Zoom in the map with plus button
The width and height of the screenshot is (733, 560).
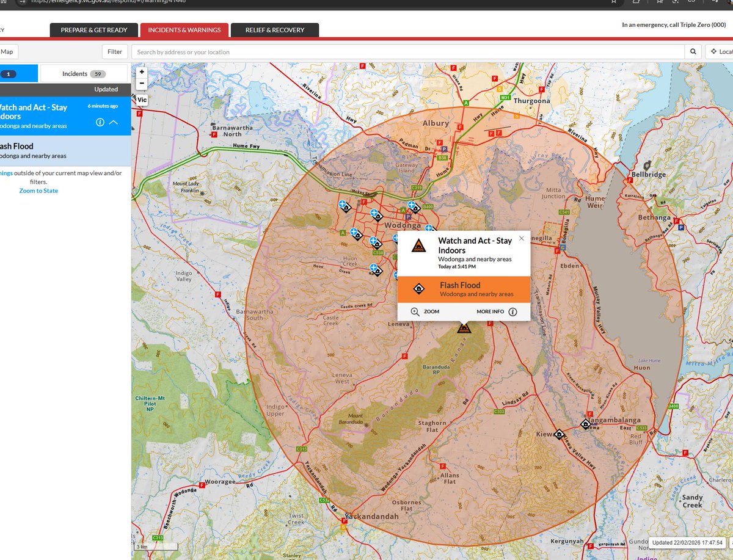142,71
